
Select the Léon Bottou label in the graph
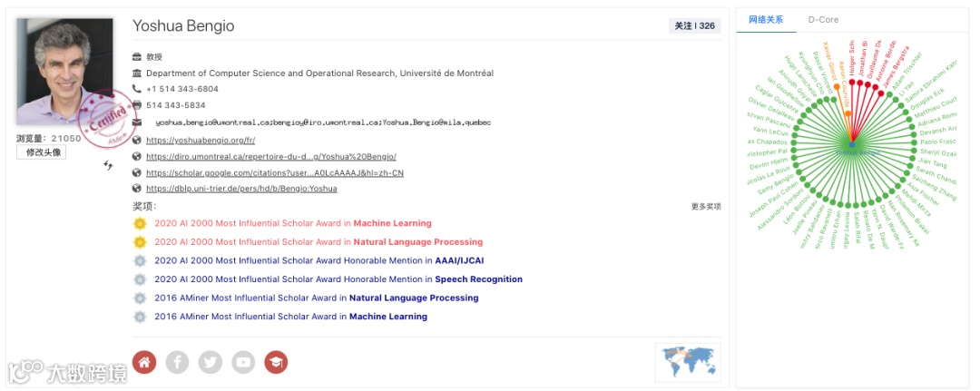point(797,211)
